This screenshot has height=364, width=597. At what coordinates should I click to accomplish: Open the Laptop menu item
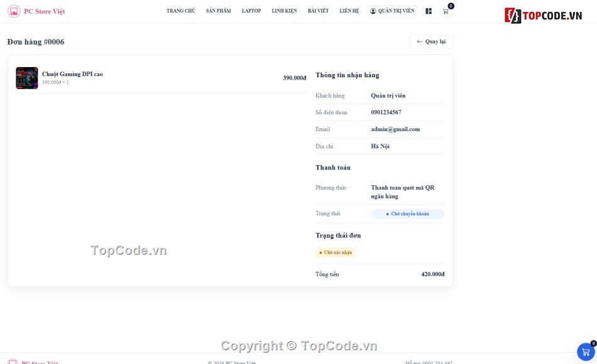(x=251, y=11)
